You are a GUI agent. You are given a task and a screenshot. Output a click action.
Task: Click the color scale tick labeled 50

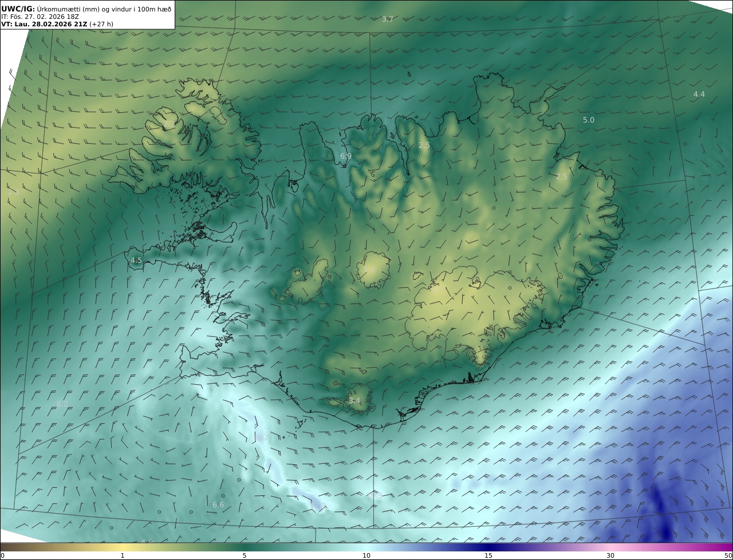(x=728, y=556)
